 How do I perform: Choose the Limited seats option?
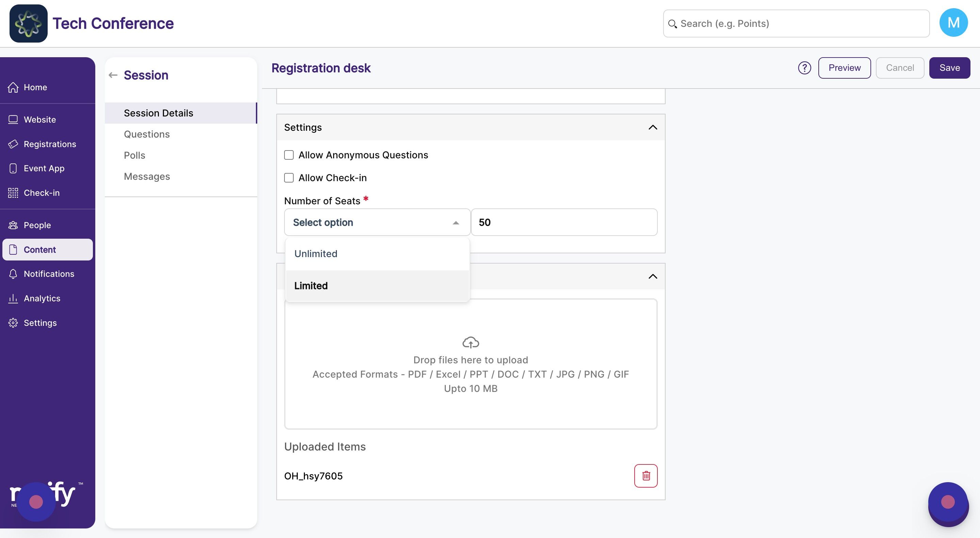(377, 286)
